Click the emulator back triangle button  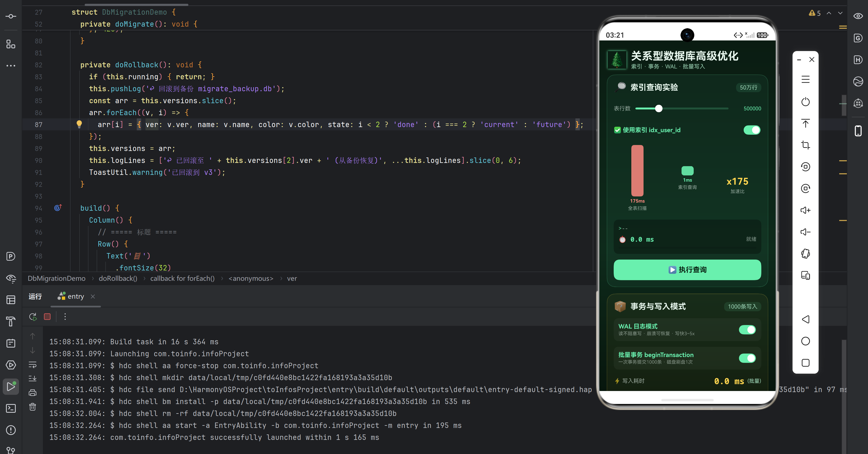[805, 319]
